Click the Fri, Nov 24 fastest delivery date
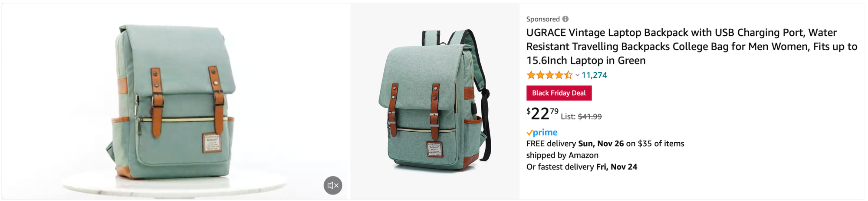The height and width of the screenshot is (201, 868). (617, 167)
